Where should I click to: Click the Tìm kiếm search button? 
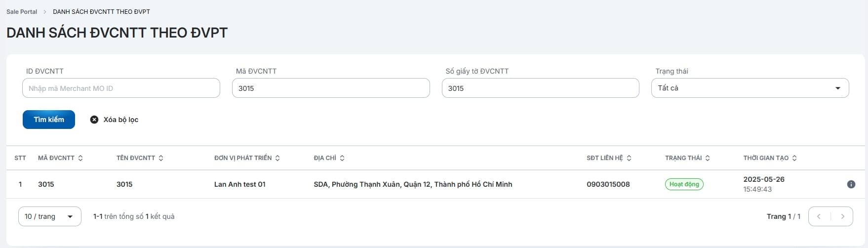pos(49,120)
